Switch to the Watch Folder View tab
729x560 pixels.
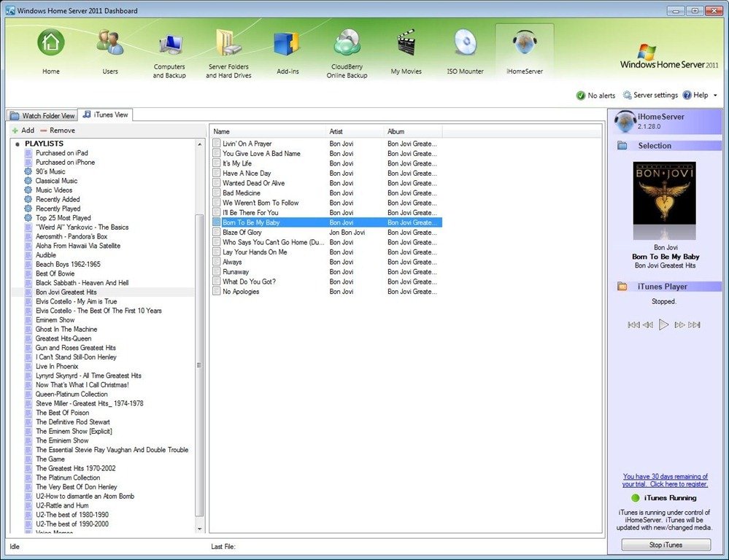(42, 116)
